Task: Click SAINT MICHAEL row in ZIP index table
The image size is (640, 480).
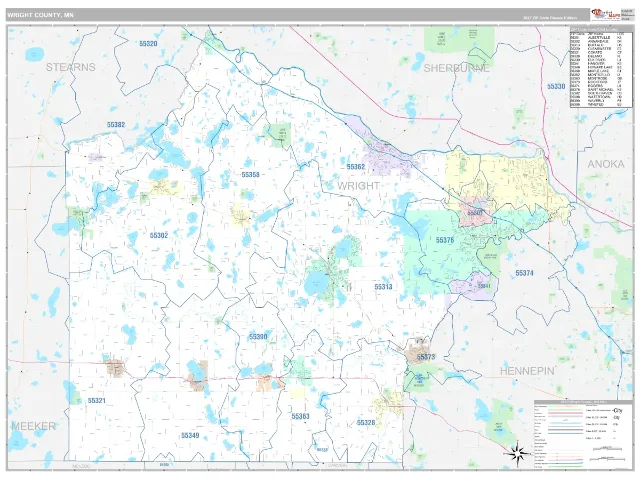Action: click(601, 89)
